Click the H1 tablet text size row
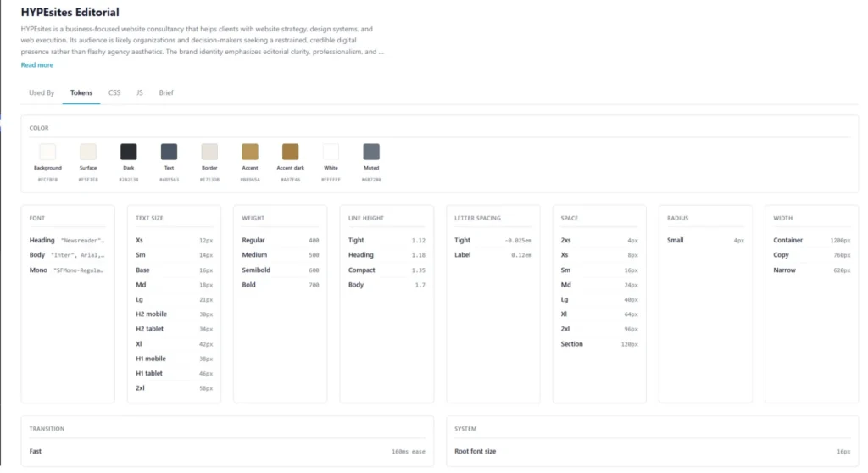The image size is (868, 473). (174, 373)
